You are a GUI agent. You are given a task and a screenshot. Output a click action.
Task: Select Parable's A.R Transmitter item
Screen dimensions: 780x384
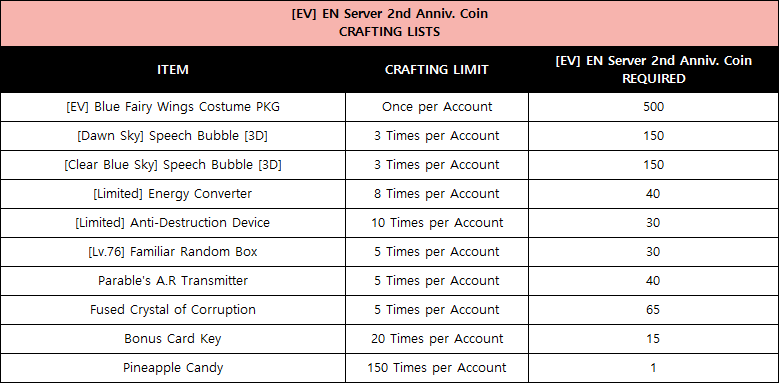click(x=173, y=281)
